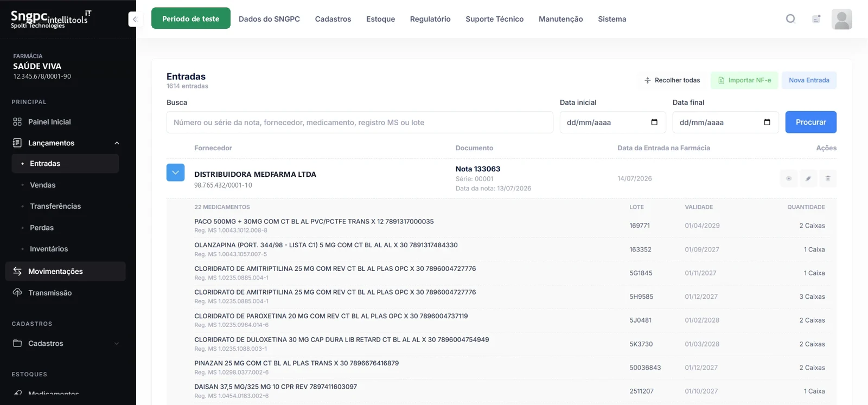Open the Cadastros top menu
Screen dimensions: 868x405
click(x=333, y=19)
